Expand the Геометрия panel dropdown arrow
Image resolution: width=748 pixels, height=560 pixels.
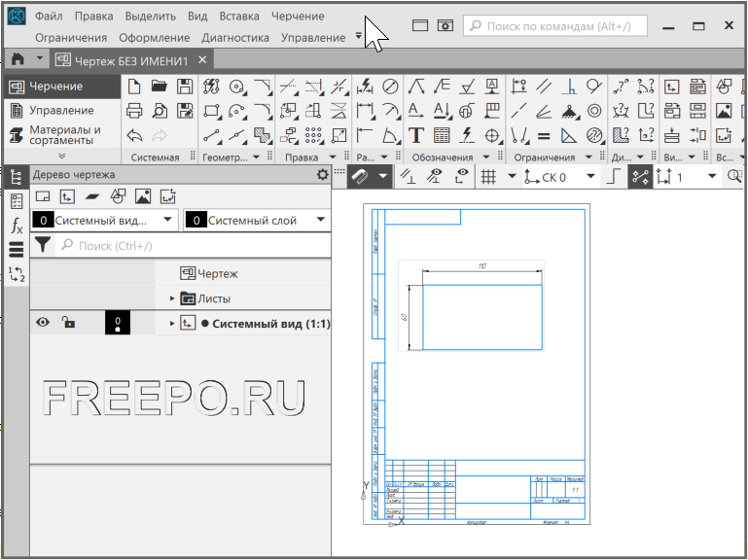(256, 157)
